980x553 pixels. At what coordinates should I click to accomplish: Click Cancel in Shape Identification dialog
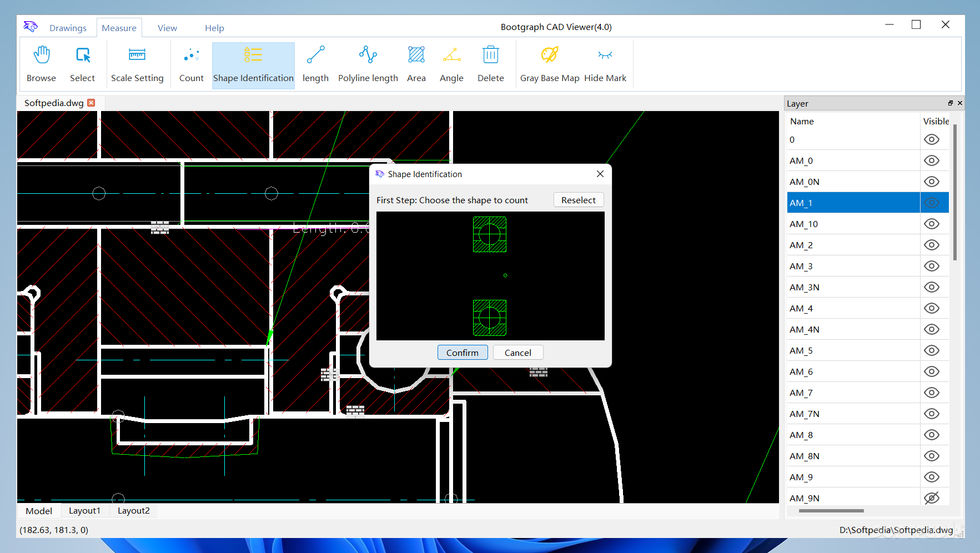(x=517, y=353)
